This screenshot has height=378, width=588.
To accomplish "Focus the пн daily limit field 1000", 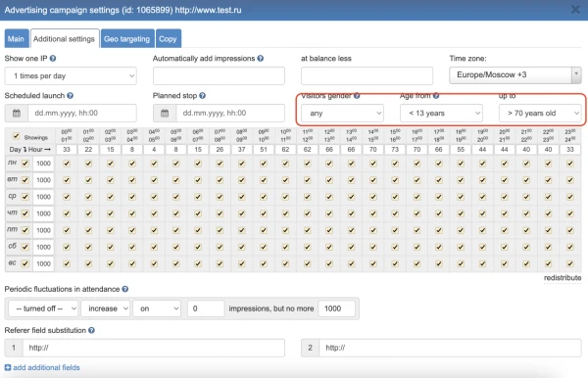I will click(x=43, y=164).
